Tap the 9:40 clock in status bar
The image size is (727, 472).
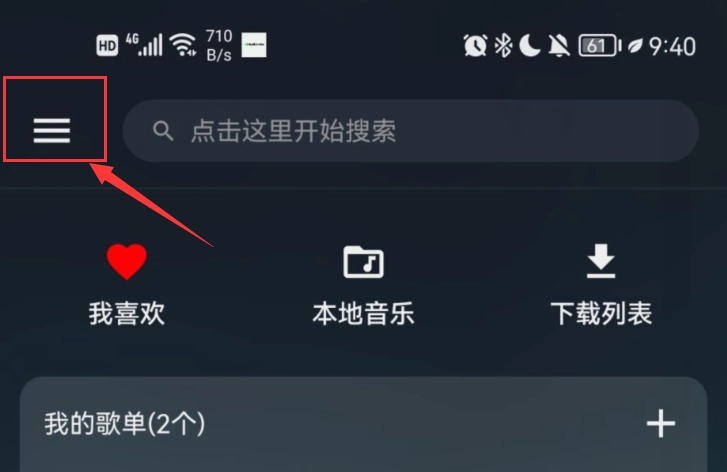(672, 47)
